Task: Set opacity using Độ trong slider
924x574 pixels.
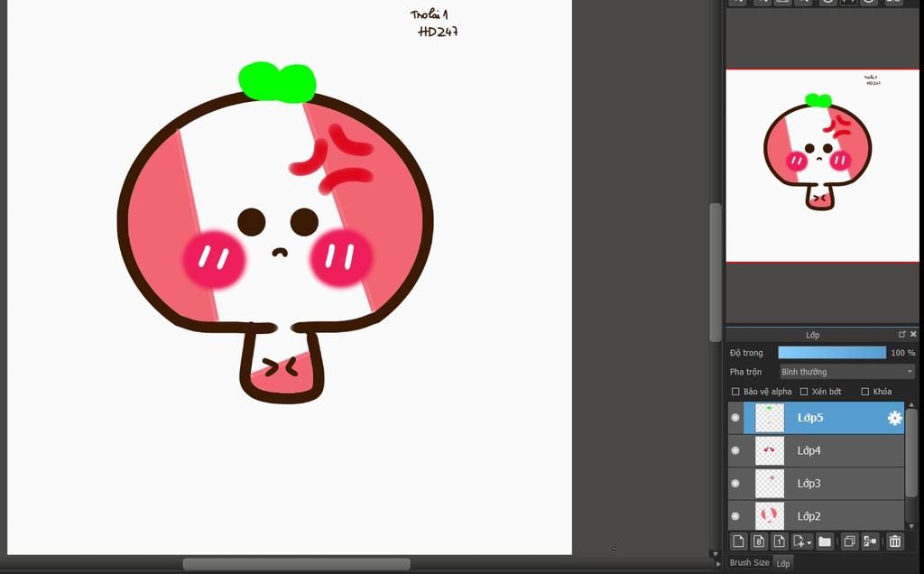Action: pos(832,353)
